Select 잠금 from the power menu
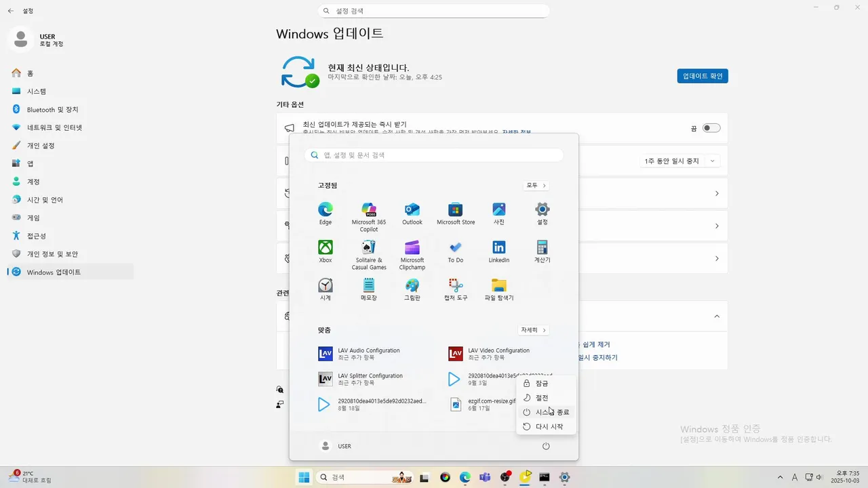 point(546,383)
